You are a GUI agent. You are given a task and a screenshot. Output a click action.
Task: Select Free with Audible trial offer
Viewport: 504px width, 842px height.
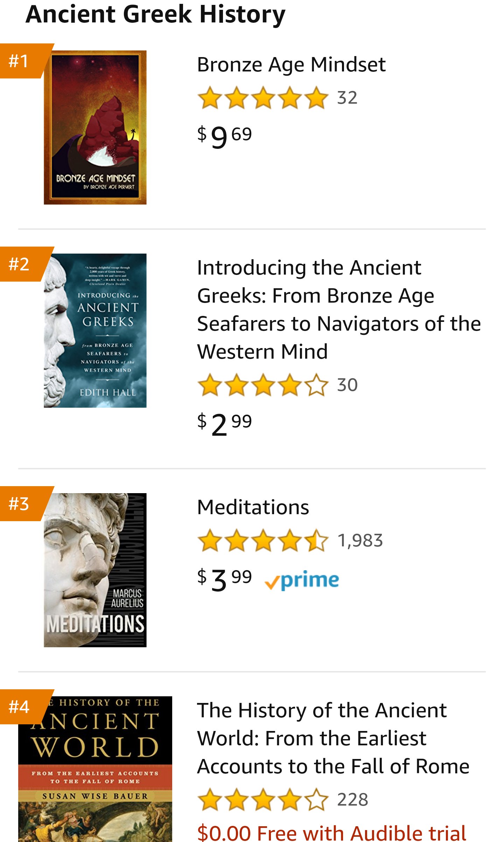coord(331,832)
